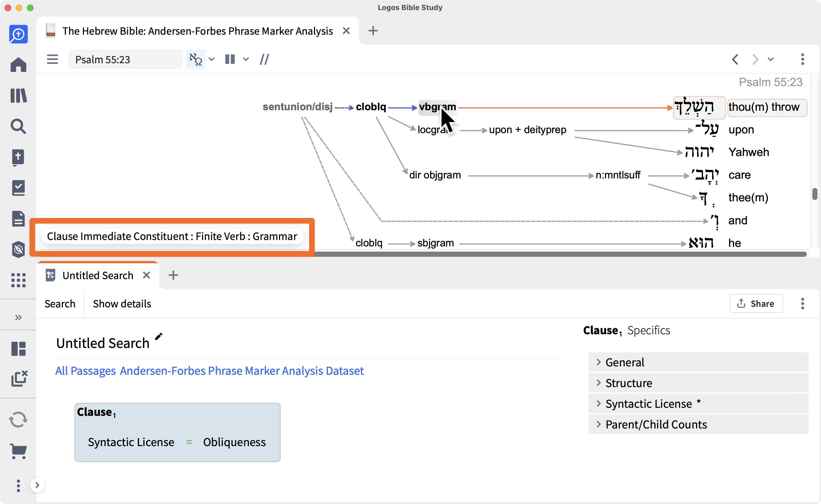The image size is (821, 504).
Task: Open the search panel kebab menu
Action: pos(802,303)
